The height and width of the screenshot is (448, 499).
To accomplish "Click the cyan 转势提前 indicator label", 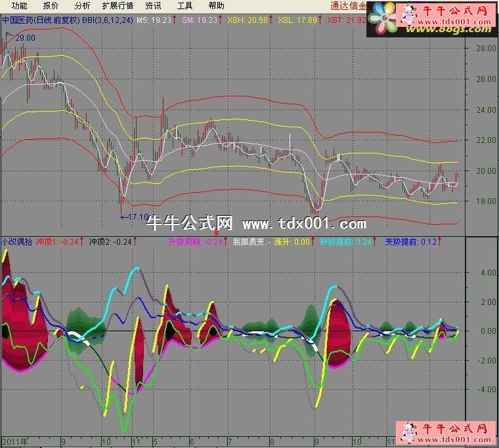I will click(337, 241).
